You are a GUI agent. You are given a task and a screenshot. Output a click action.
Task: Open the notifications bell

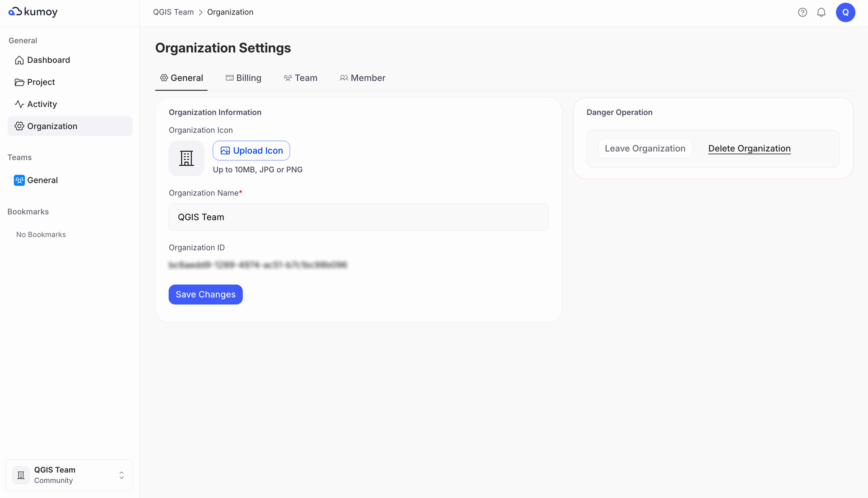(821, 12)
